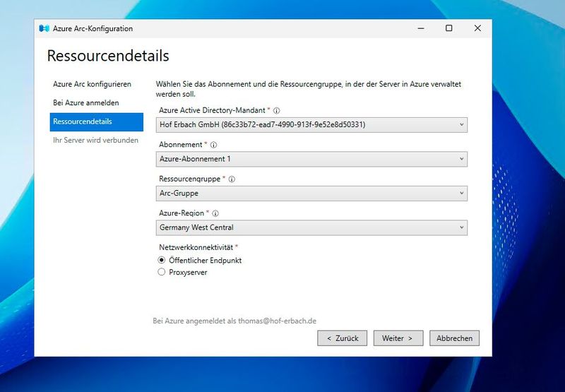Screen dimensions: 565x392
Task: Select the Proxyserver radio button
Action: (162, 272)
